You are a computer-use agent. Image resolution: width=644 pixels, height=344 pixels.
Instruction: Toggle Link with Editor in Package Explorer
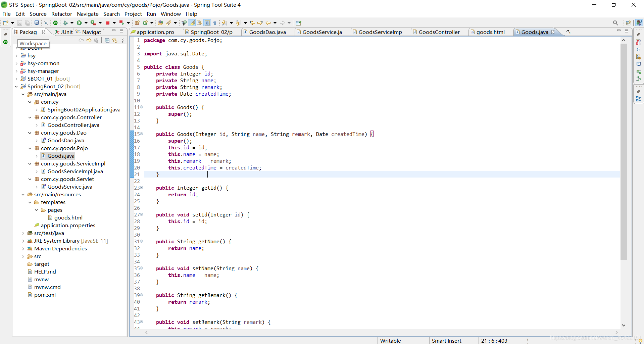pos(115,40)
